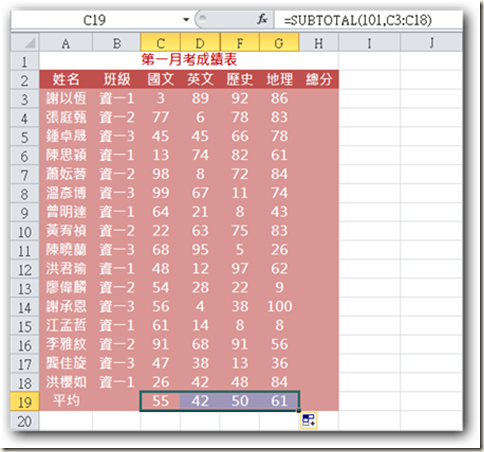Select row 3 header

(25, 99)
